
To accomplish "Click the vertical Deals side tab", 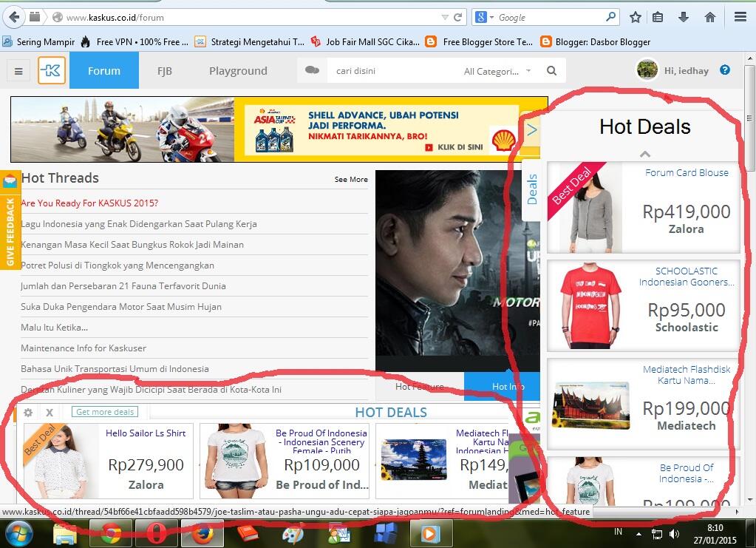I will click(531, 189).
